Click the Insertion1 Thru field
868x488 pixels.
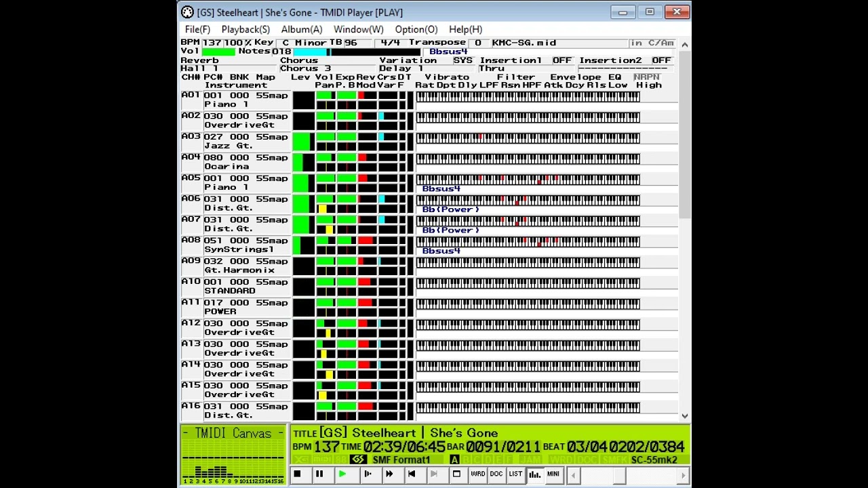coord(526,68)
